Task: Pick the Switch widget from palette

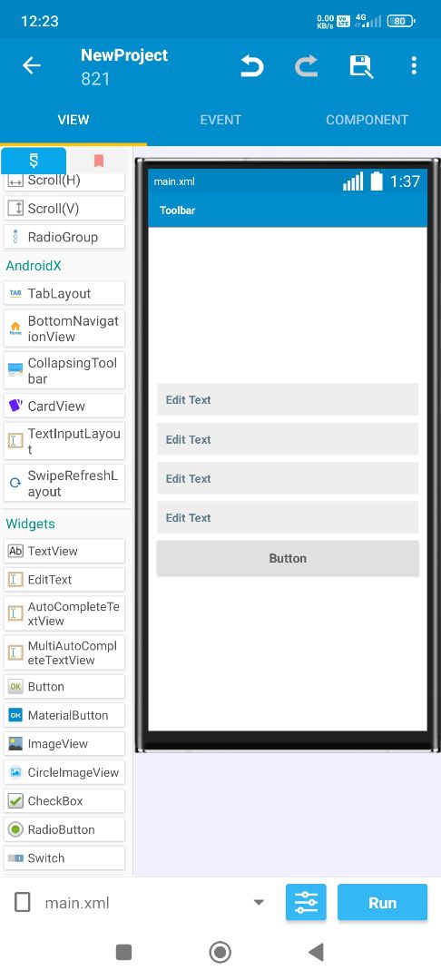Action: pyautogui.click(x=64, y=858)
